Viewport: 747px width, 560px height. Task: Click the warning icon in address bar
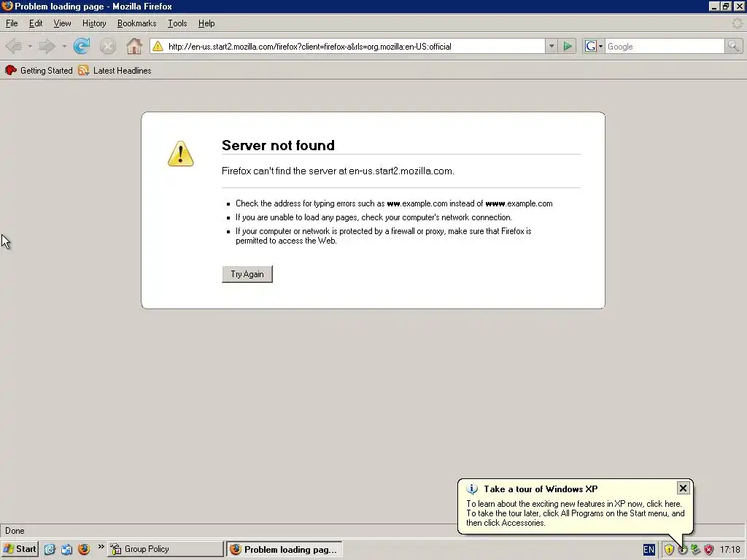(x=158, y=46)
